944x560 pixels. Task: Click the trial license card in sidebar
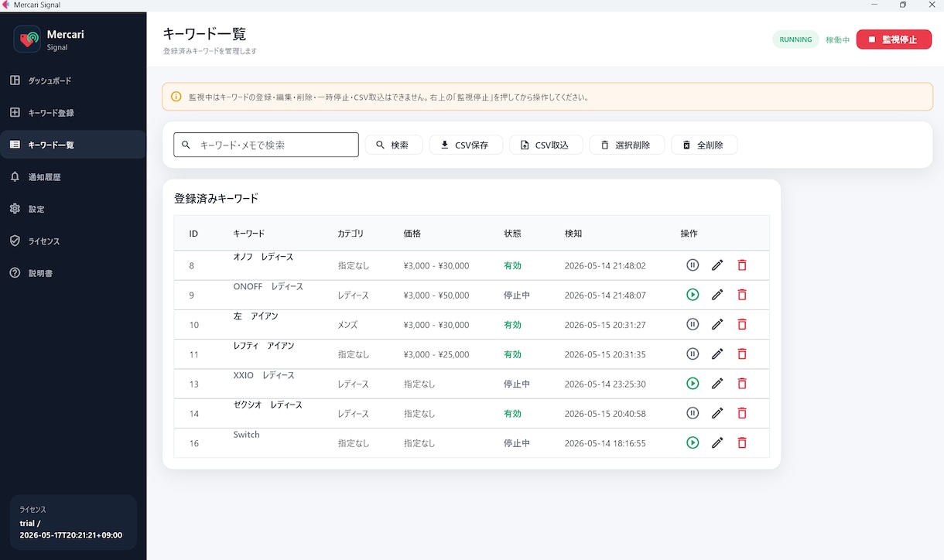[x=73, y=522]
